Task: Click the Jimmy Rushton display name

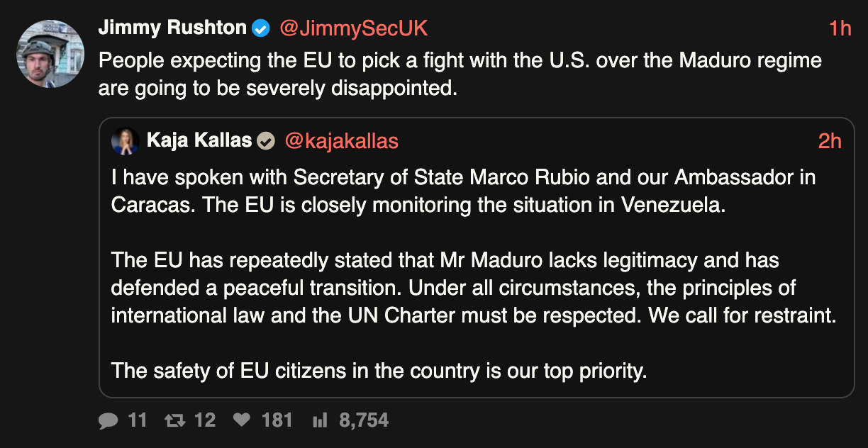Action: coord(172,28)
